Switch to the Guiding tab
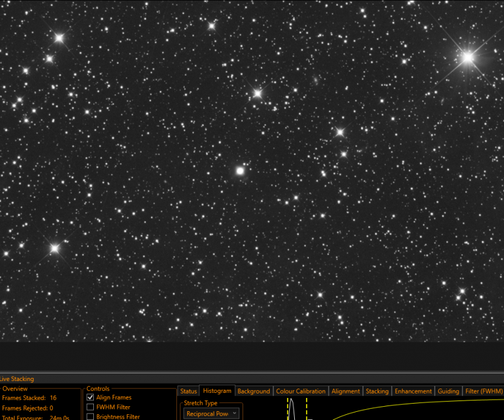The width and height of the screenshot is (504, 420). tap(448, 391)
